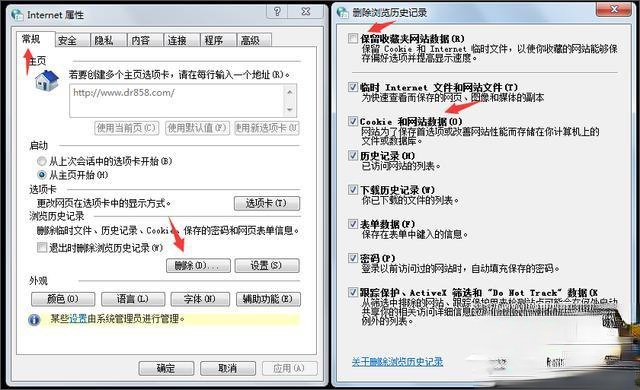Click 删除浏览历史记录 window title icon
This screenshot has height=390, width=640.
click(342, 13)
